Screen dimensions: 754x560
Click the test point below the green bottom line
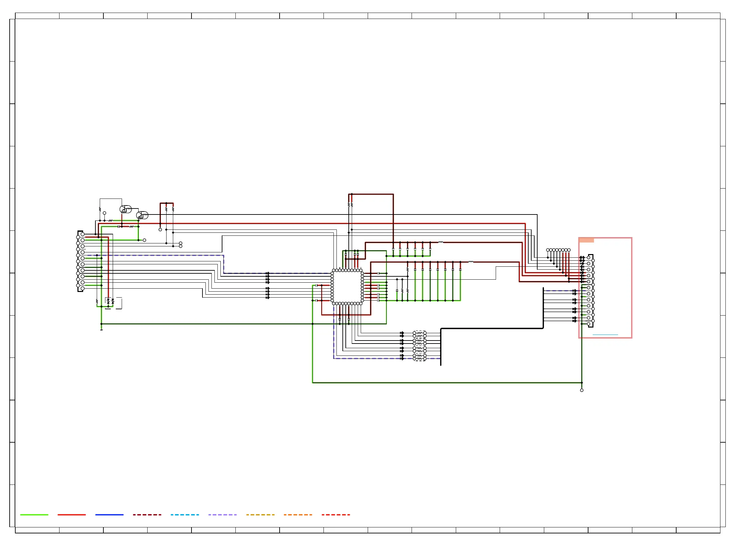582,391
